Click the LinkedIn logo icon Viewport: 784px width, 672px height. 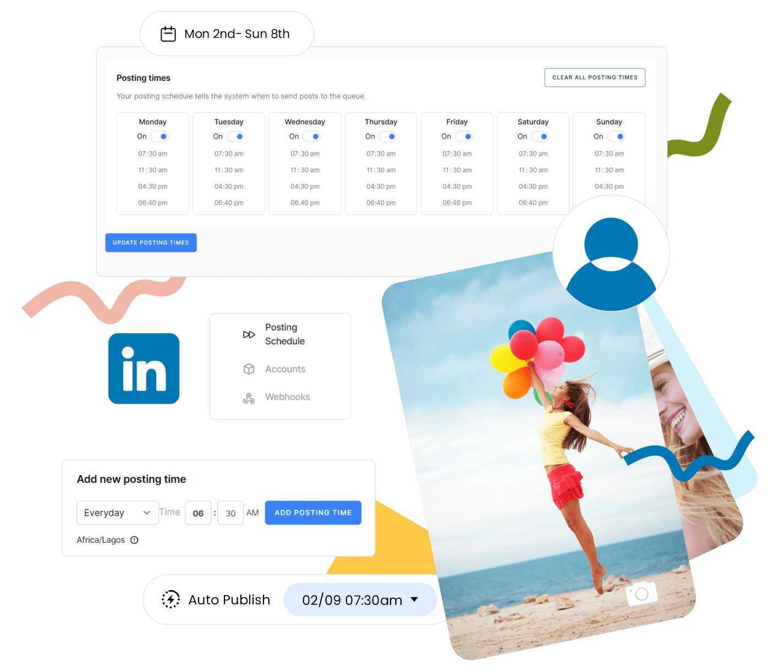pos(144,368)
